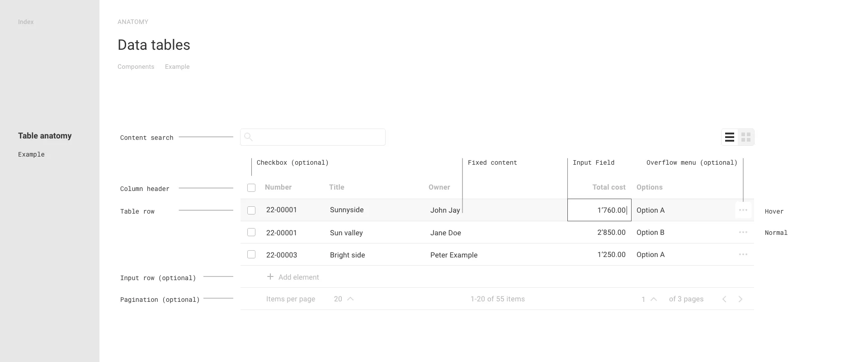The width and height of the screenshot is (868, 362).
Task: Open overflow menu for Bright side row
Action: [x=743, y=254]
